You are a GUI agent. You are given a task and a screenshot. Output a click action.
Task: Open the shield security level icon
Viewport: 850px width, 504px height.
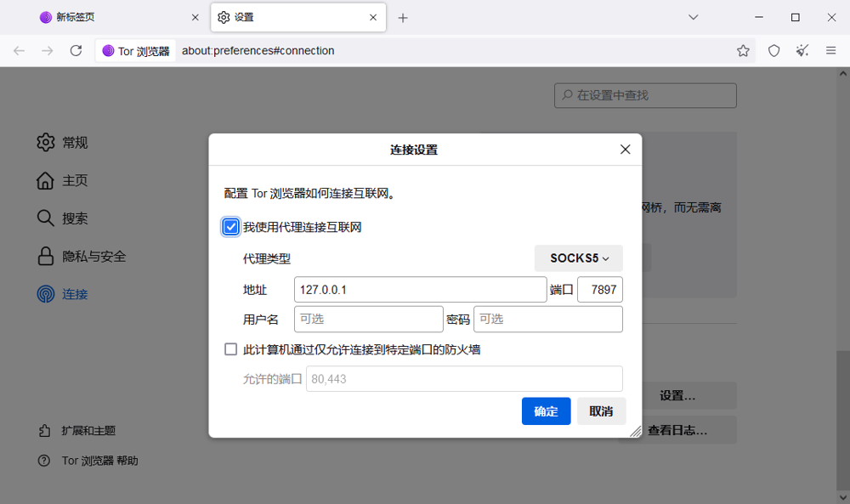coord(773,51)
